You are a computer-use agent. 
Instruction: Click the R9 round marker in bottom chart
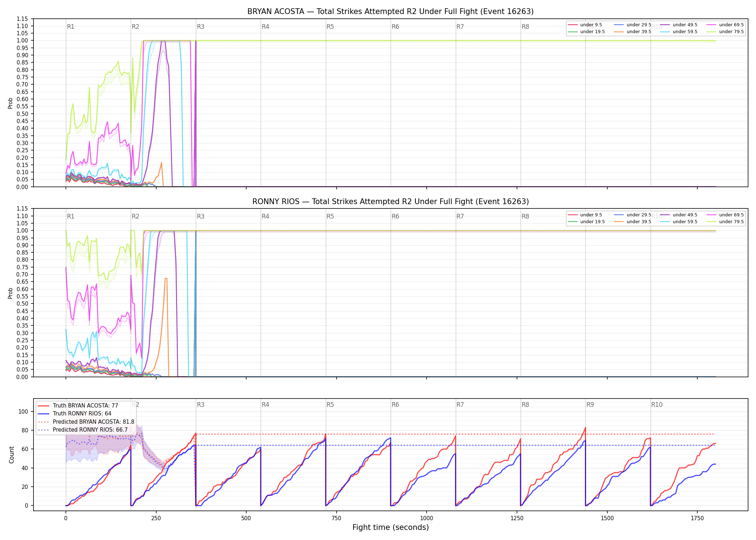click(x=590, y=405)
